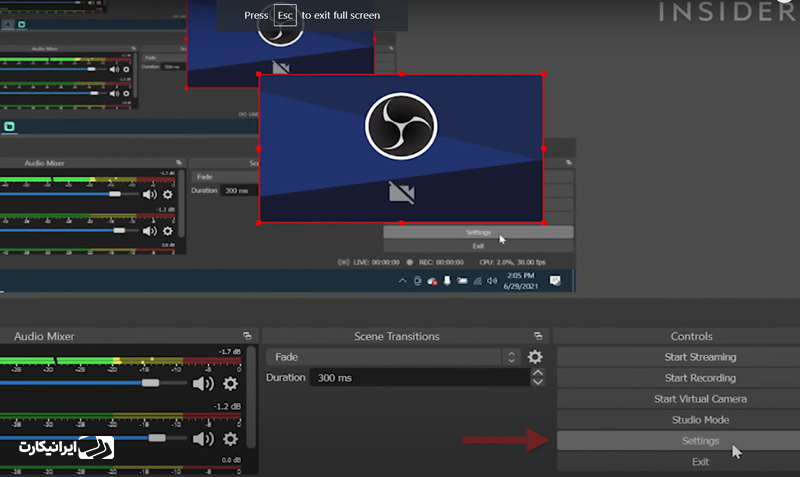Toggle system volume icon in tray
800x477 pixels.
(x=492, y=281)
